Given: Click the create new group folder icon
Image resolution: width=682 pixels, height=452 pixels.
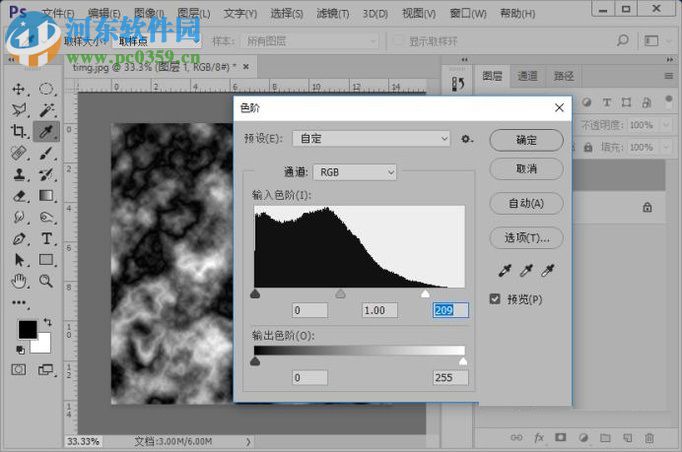Looking at the screenshot, I should [x=605, y=438].
